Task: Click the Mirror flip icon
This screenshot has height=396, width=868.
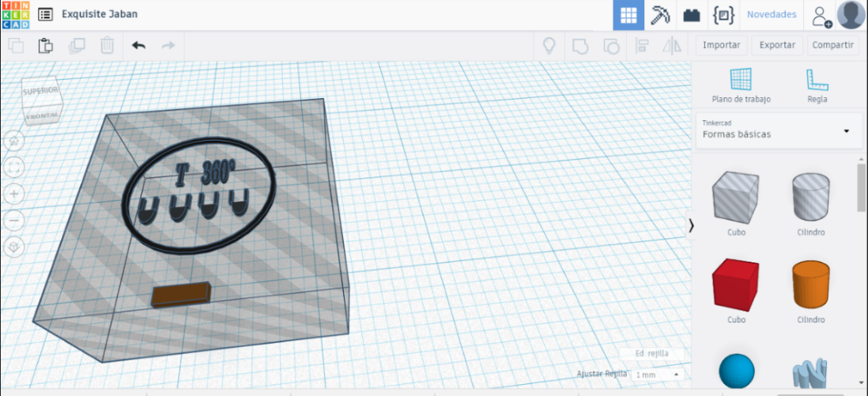Action: [x=672, y=45]
